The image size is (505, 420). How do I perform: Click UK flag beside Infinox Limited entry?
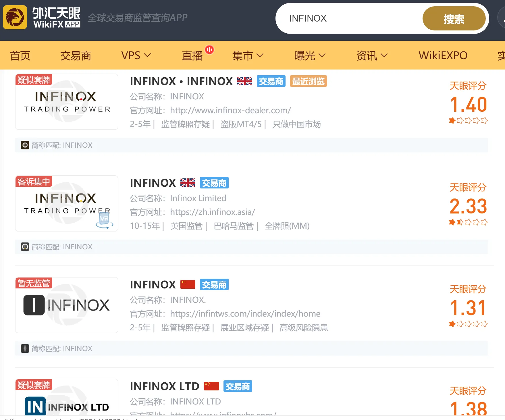188,183
